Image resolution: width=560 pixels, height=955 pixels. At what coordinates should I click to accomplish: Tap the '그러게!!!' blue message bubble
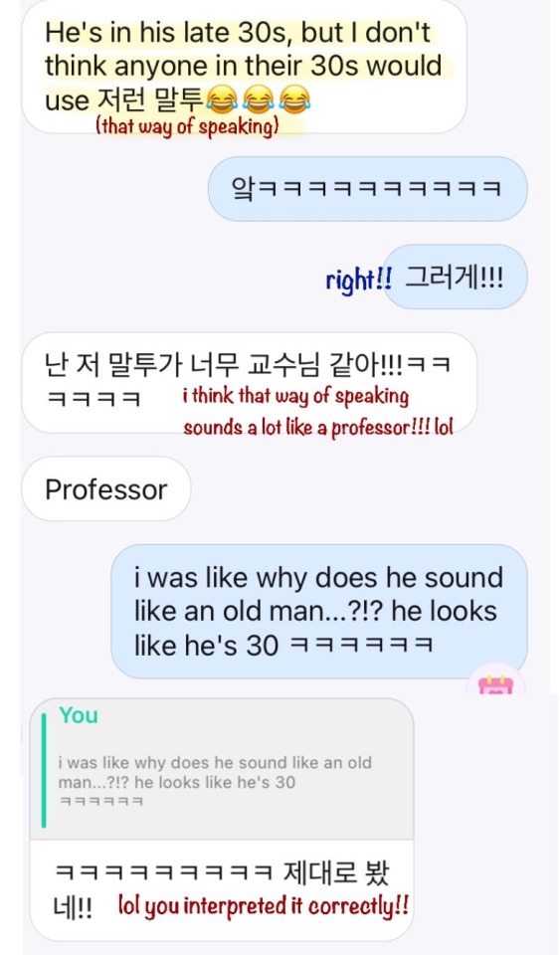455,278
